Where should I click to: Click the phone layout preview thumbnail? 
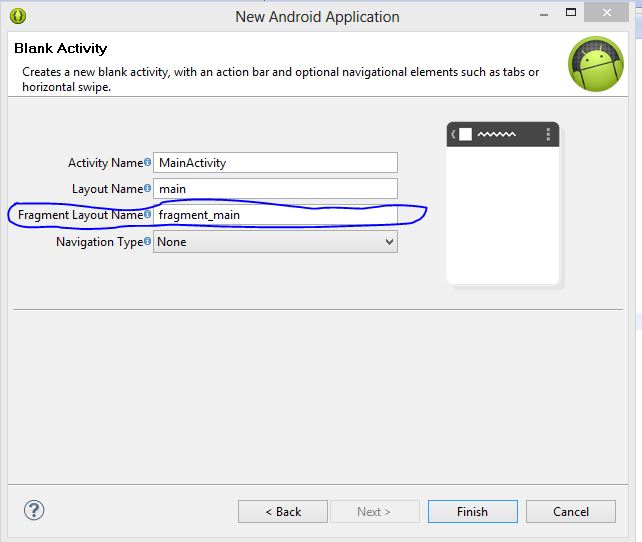503,203
